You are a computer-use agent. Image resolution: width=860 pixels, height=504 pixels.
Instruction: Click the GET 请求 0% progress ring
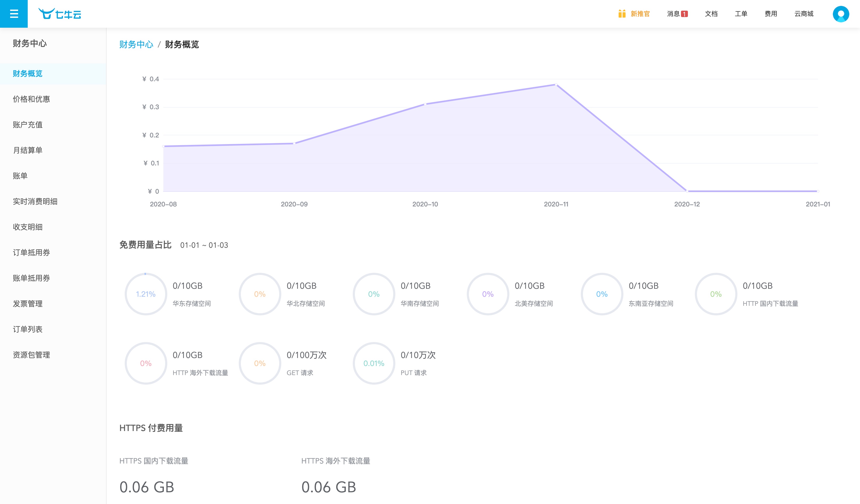(260, 363)
